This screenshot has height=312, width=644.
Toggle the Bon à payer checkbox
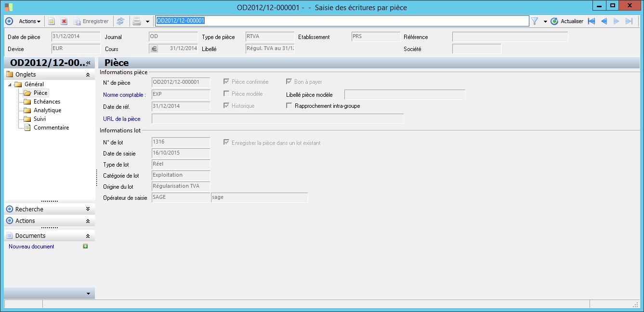pyautogui.click(x=289, y=82)
